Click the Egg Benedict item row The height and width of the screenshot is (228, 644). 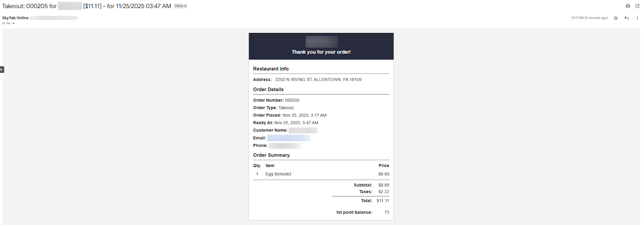(278, 174)
